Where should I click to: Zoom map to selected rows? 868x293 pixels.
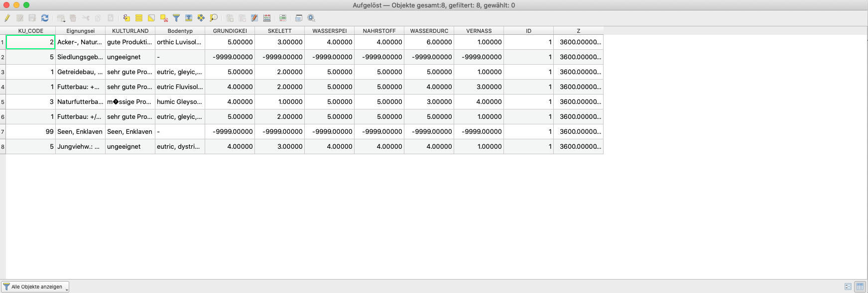point(214,18)
